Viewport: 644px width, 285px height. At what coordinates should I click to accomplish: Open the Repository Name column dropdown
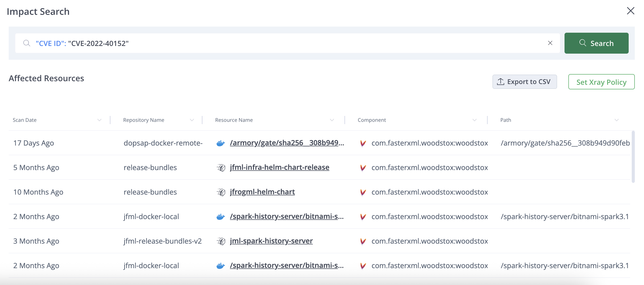192,120
